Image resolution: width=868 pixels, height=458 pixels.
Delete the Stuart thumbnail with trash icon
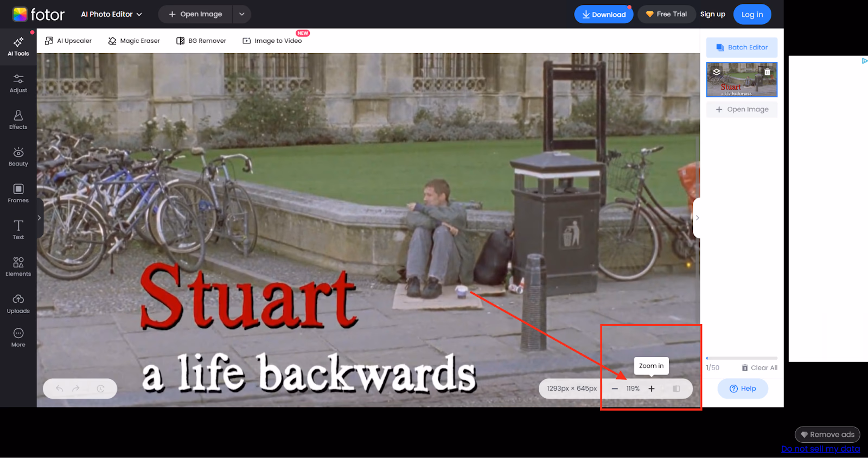coord(767,72)
